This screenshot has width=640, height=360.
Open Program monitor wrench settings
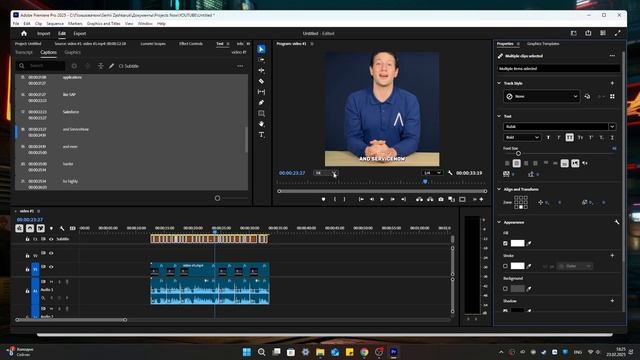[450, 173]
